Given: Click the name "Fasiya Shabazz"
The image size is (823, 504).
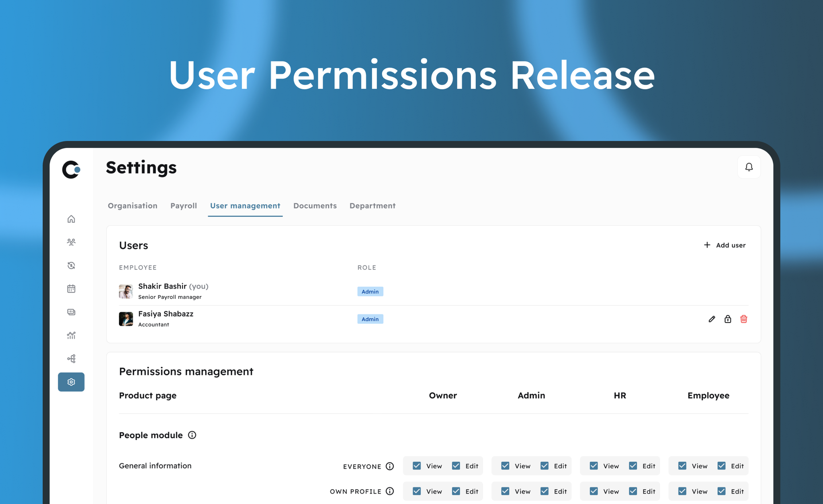Looking at the screenshot, I should [166, 314].
